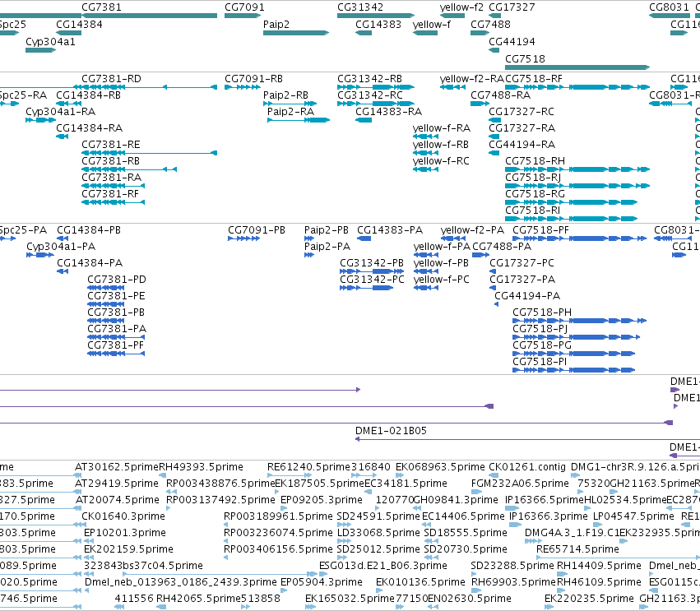Click EST RE61240.5prime
Viewport: 700px width, 611px height.
pos(309,467)
